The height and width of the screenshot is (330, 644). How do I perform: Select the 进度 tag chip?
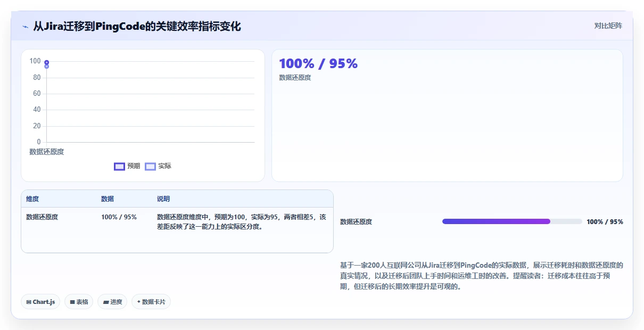click(112, 302)
